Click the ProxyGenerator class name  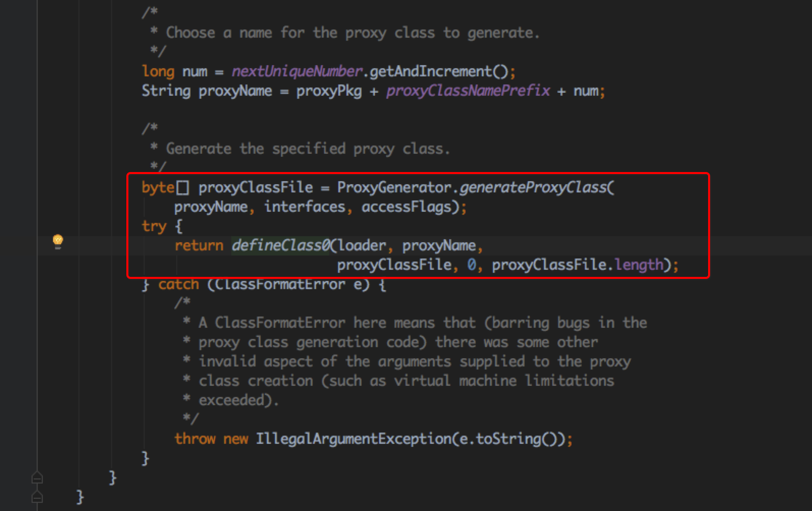(394, 187)
